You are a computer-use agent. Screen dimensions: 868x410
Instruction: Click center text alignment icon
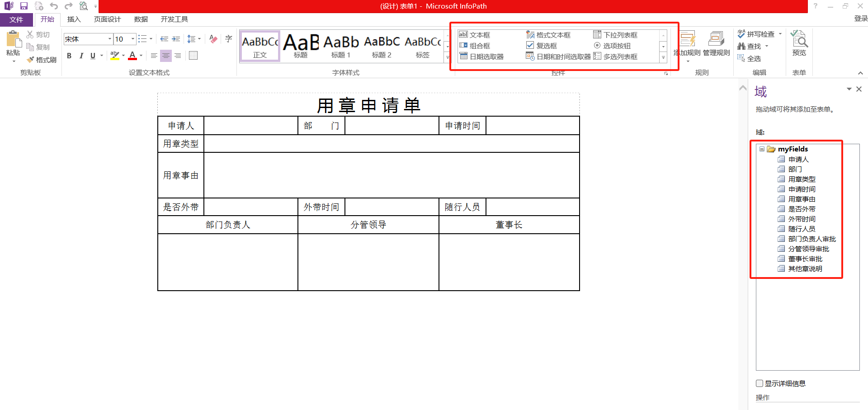[166, 56]
